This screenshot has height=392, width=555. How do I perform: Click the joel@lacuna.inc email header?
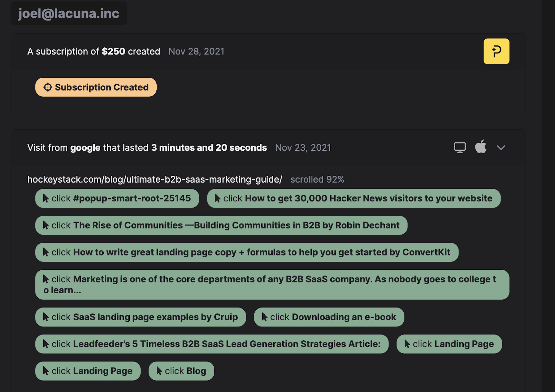(x=69, y=14)
